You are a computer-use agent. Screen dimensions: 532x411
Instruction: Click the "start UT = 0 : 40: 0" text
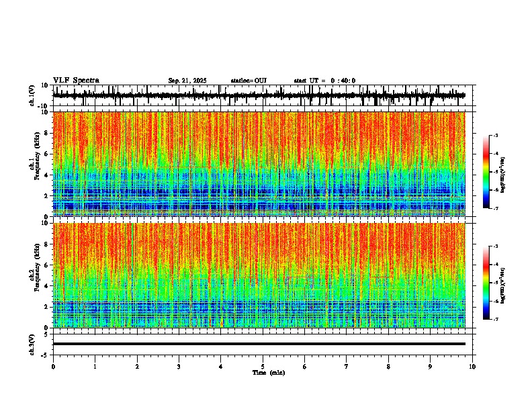click(x=324, y=81)
